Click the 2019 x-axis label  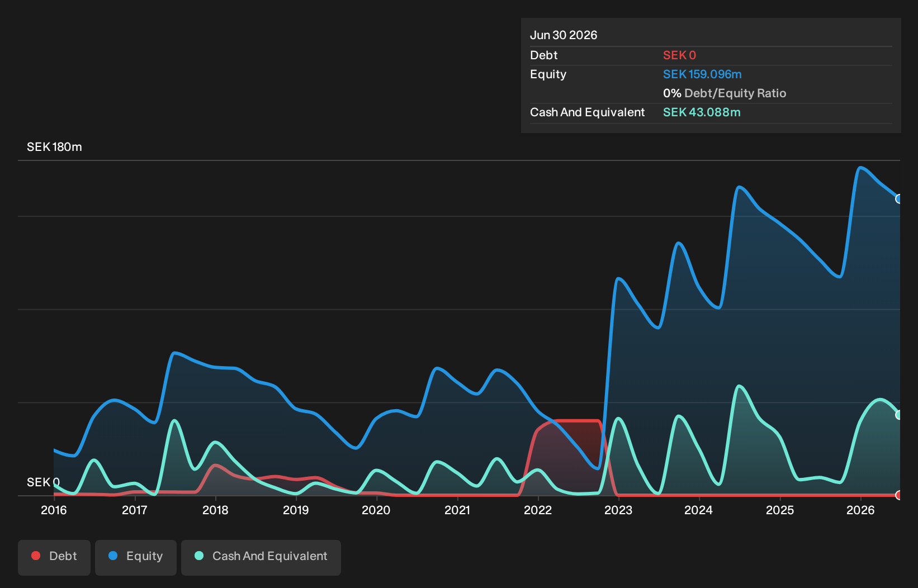coord(296,510)
